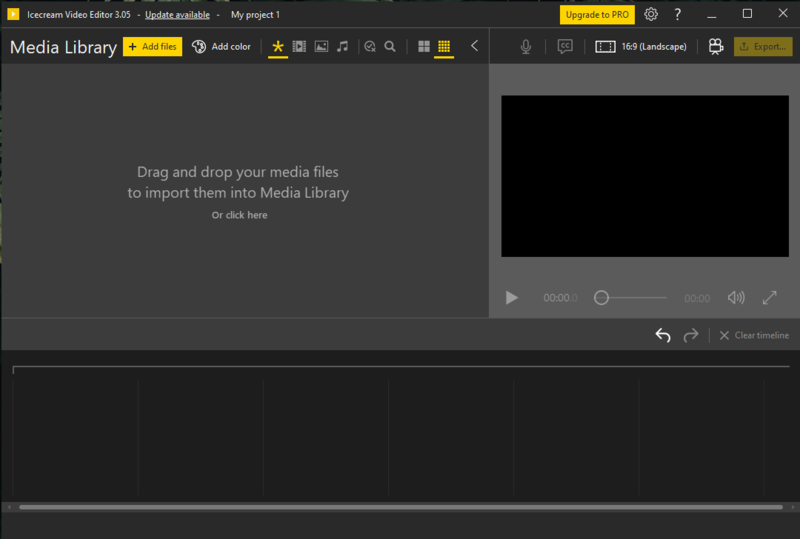The height and width of the screenshot is (539, 800).
Task: Open the 16:9 (Landscape) aspect ratio selector
Action: [641, 46]
